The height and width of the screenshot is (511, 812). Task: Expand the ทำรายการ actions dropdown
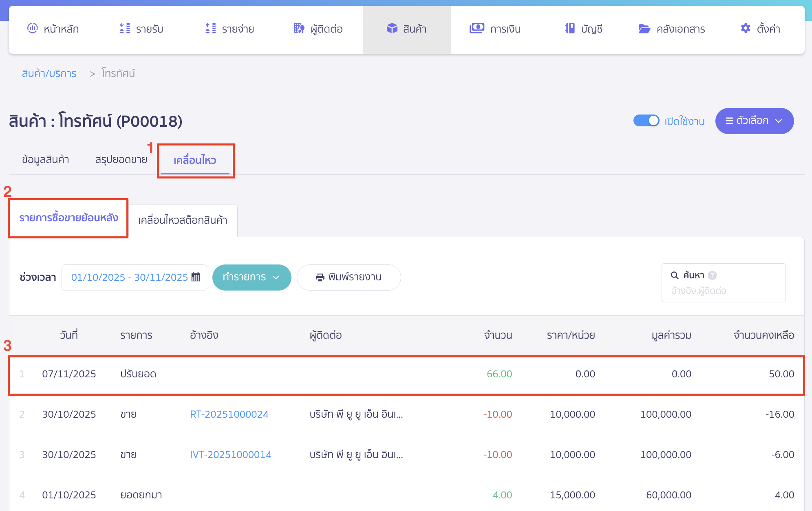click(x=252, y=278)
